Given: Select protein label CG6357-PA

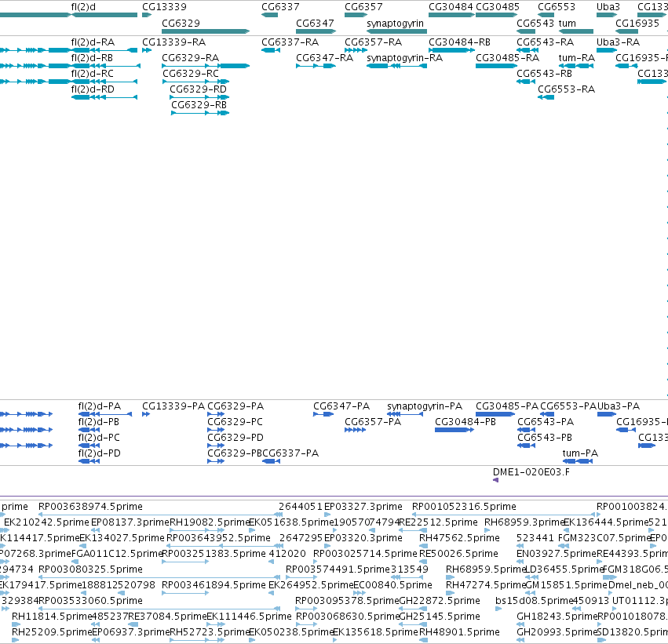Looking at the screenshot, I should [x=373, y=422].
